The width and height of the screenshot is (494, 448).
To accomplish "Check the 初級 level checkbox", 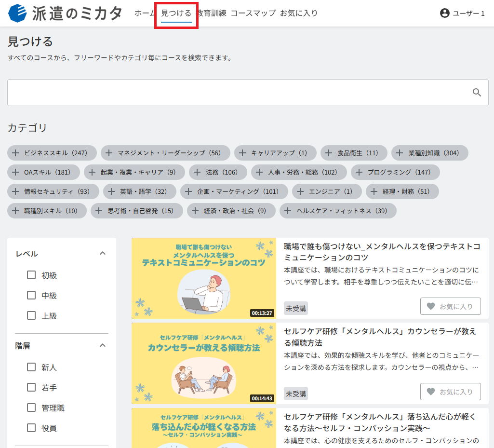I will point(31,275).
